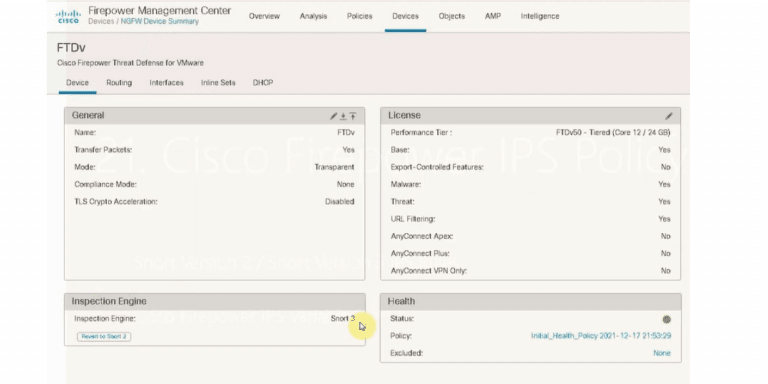
Task: Click the Export-Controlled Features label
Action: (437, 167)
